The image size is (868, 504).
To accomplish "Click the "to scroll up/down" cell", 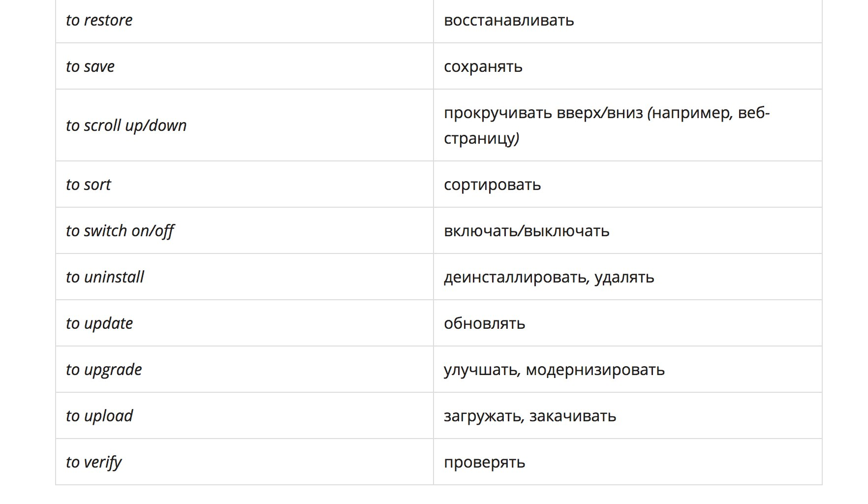I will point(126,126).
